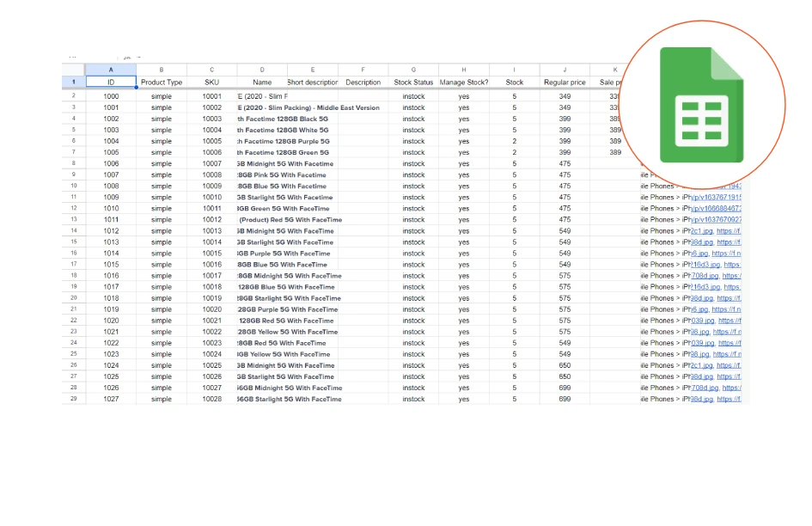Select the column C header
812x526 pixels.
pyautogui.click(x=211, y=70)
